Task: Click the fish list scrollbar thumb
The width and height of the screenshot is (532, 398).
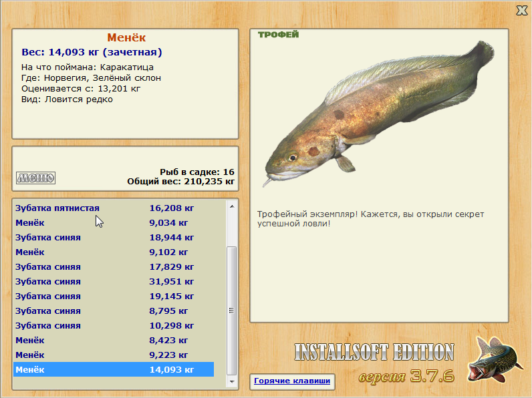Action: [232, 310]
